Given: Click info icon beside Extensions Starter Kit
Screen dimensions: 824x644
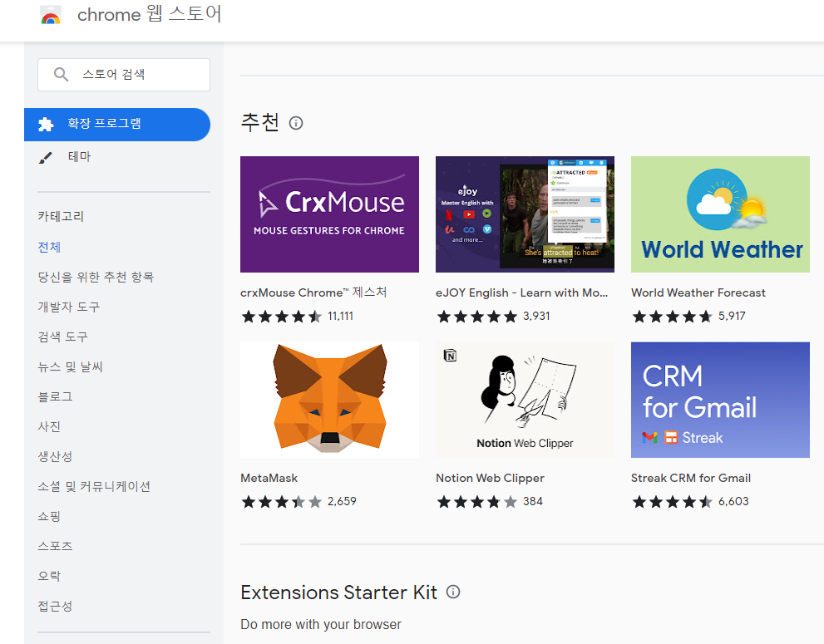Looking at the screenshot, I should 453,592.
